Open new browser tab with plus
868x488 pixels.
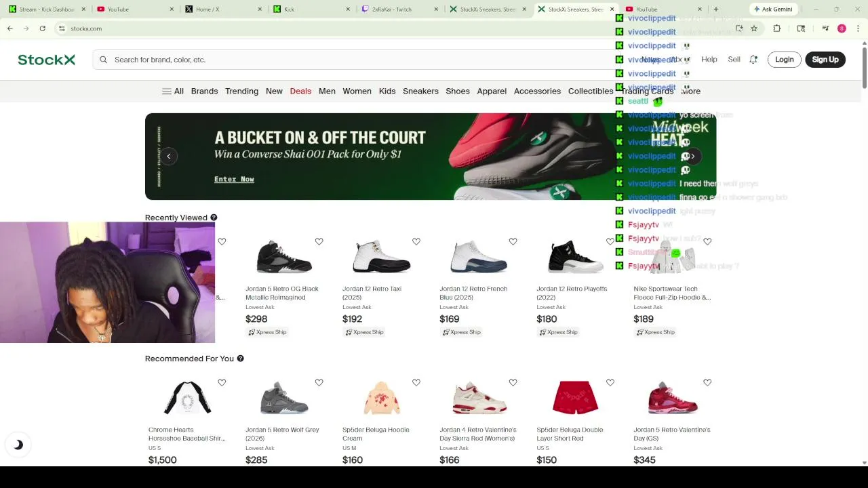tap(716, 9)
